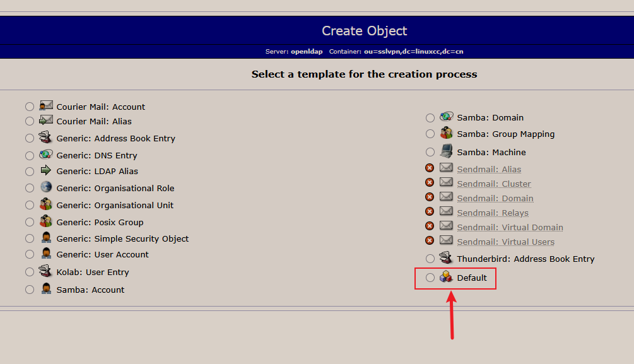Select the Samba: Machine radio button
The image size is (634, 364).
click(430, 152)
